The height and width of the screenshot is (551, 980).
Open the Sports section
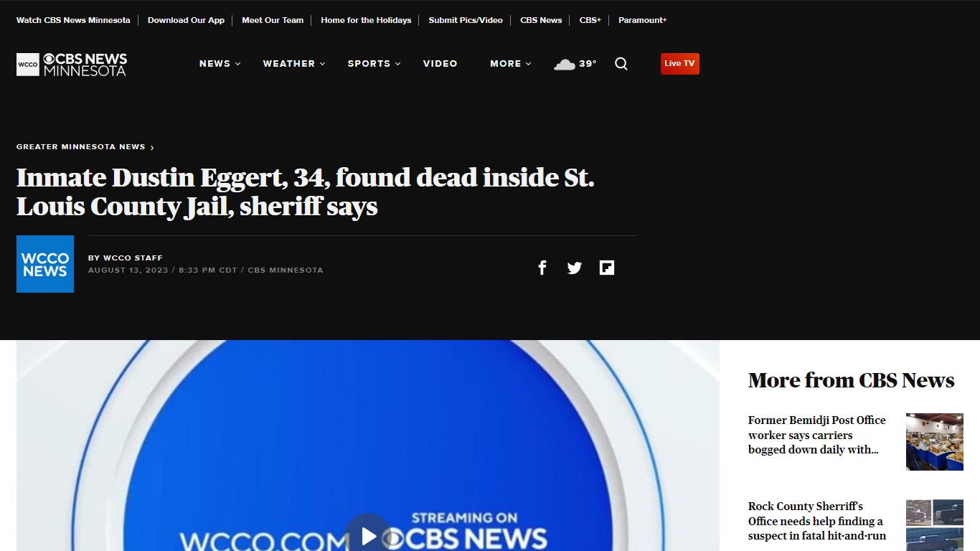[369, 64]
